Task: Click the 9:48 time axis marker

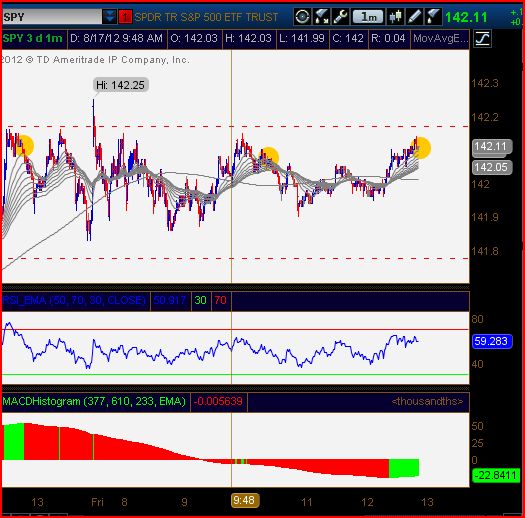Action: (244, 500)
